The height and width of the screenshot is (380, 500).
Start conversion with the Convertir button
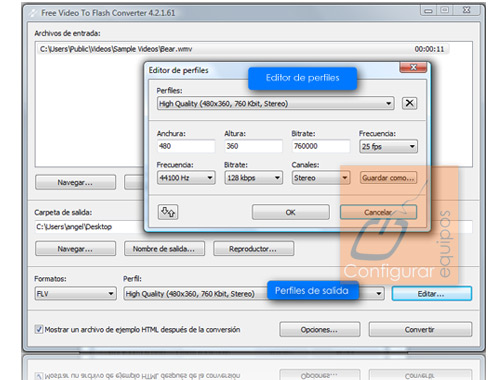(x=420, y=329)
